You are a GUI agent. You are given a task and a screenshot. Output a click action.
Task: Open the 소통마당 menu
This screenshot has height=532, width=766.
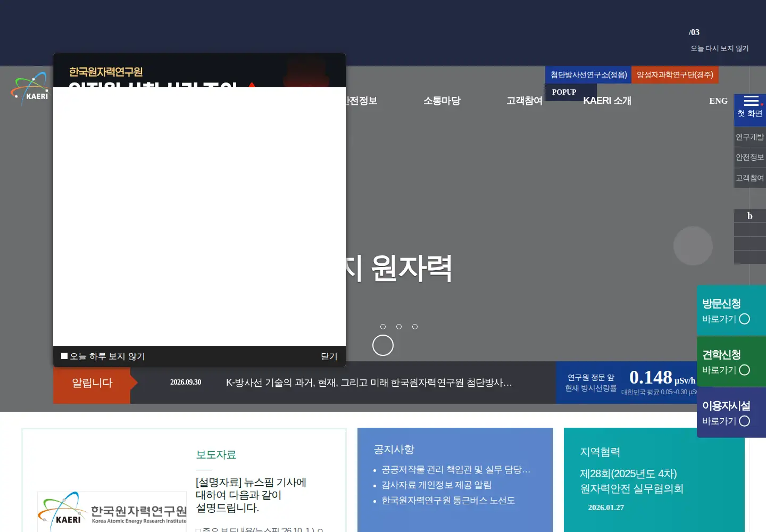click(442, 101)
